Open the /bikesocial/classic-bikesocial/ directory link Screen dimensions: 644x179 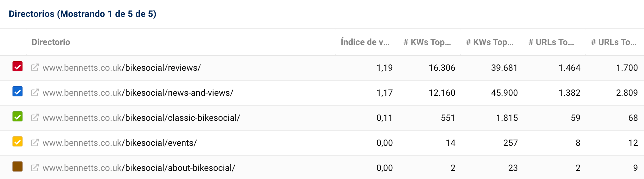[141, 118]
